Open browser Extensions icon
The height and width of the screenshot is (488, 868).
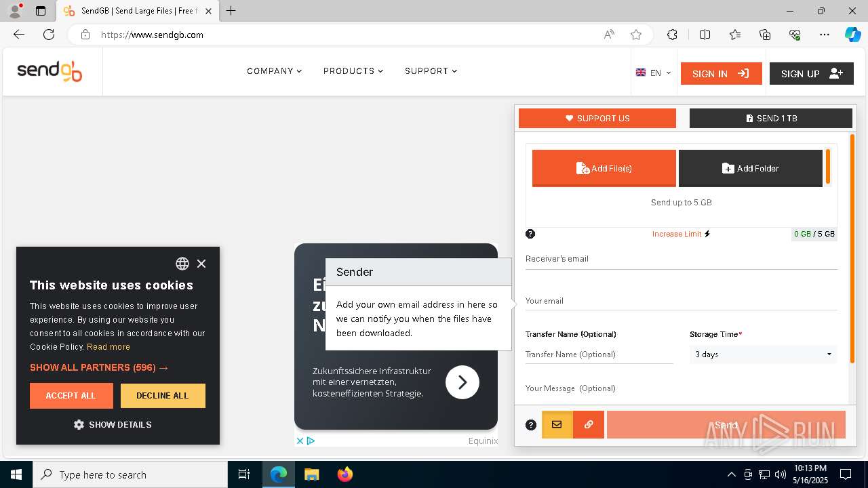[x=672, y=35]
